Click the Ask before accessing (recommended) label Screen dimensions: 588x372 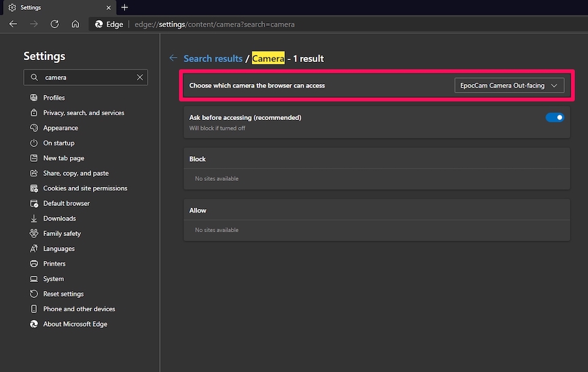click(x=245, y=118)
